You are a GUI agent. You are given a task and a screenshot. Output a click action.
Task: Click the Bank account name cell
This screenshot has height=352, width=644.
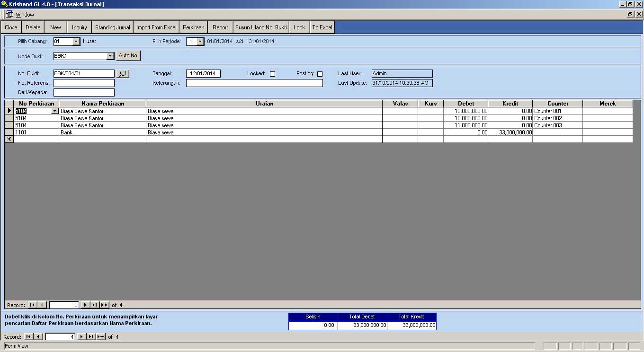(103, 132)
